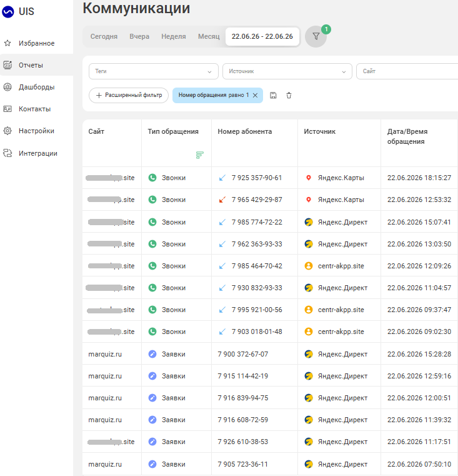Open Избранное star icon in sidebar
This screenshot has width=458, height=476.
tap(7, 43)
